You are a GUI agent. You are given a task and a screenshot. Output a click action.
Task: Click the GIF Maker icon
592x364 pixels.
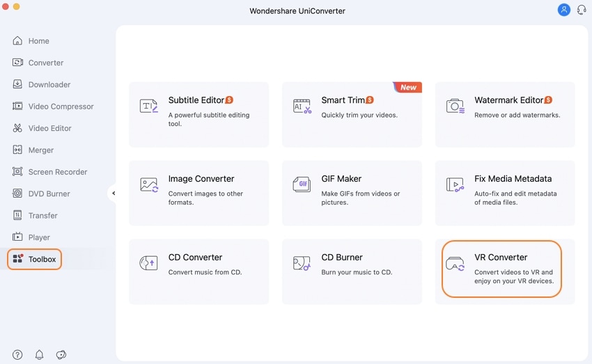tap(302, 184)
